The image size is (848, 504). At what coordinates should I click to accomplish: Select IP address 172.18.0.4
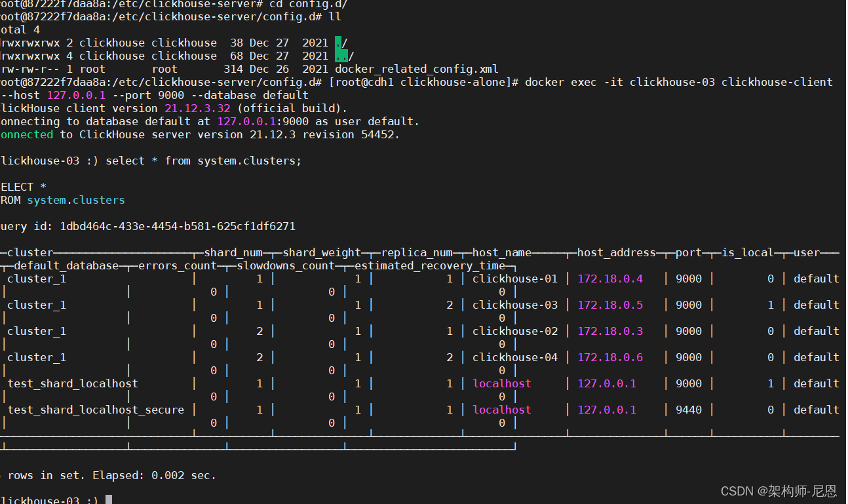coord(610,279)
